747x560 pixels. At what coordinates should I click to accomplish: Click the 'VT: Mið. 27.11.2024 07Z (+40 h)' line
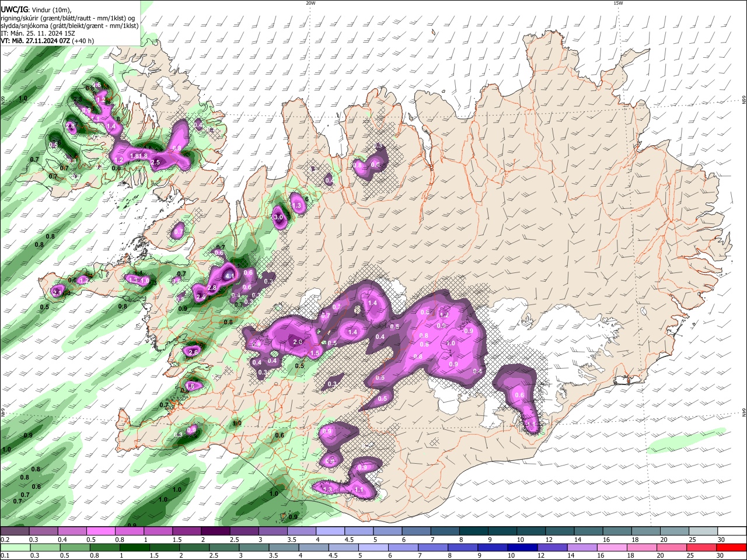pos(47,41)
